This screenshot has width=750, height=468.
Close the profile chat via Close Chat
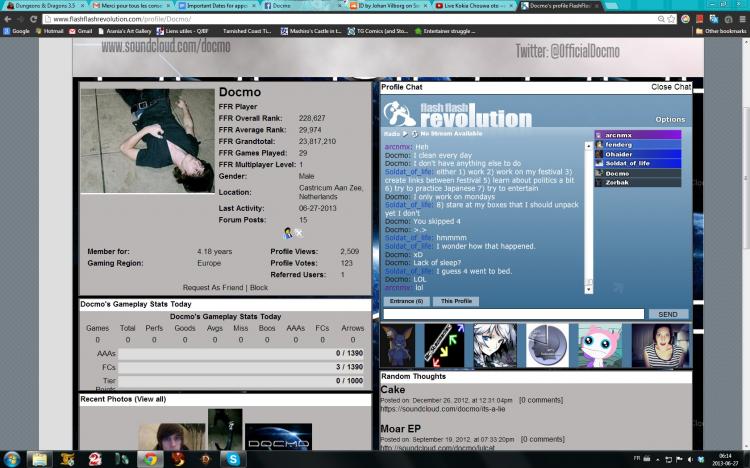671,87
